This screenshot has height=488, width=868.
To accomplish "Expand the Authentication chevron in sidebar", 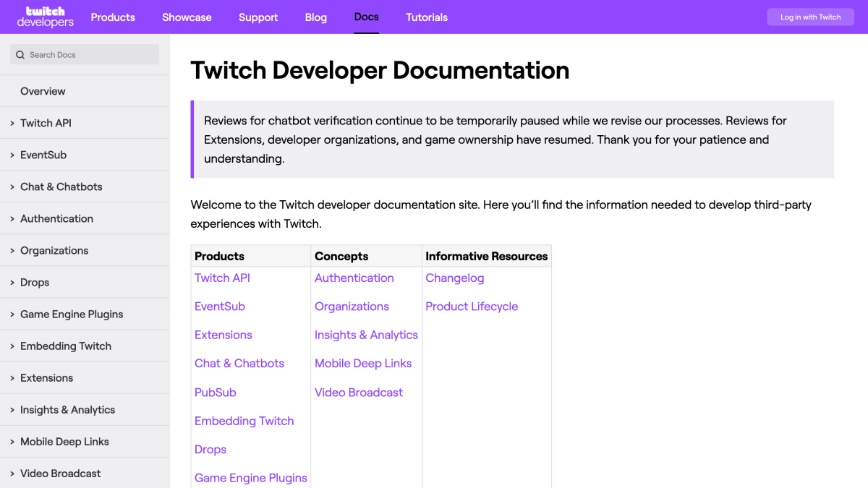I will point(12,218).
